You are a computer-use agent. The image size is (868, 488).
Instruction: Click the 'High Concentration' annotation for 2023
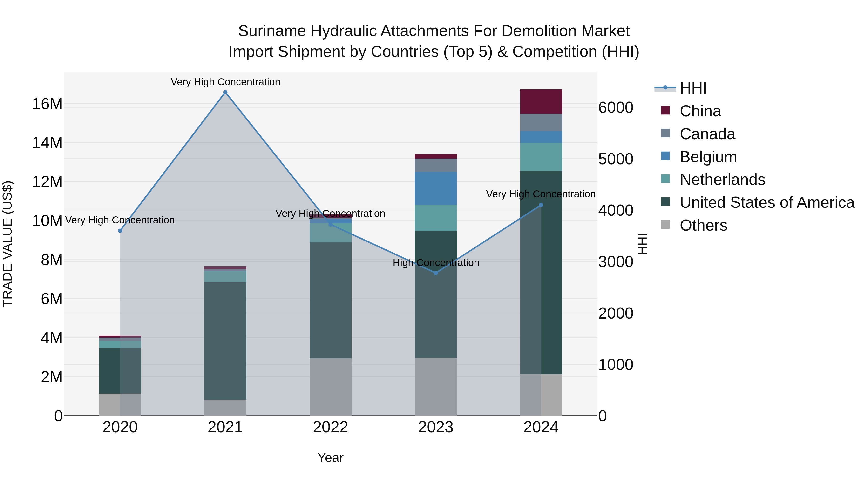[436, 263]
